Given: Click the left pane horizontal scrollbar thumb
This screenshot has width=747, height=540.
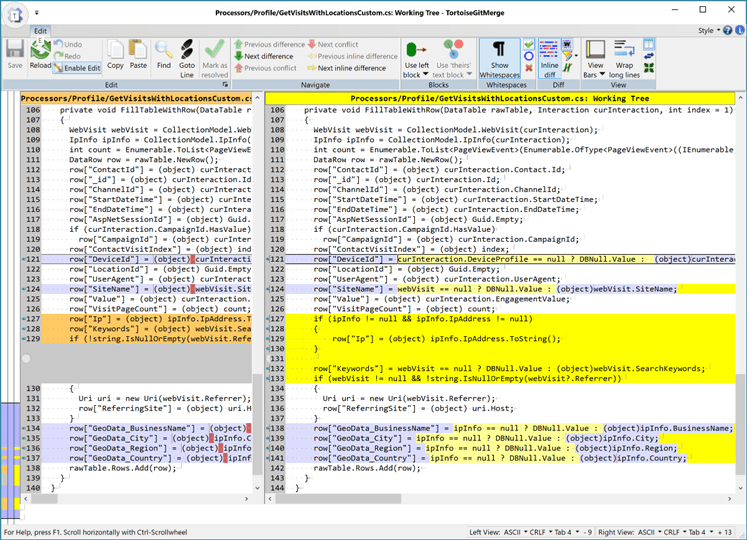Looking at the screenshot, I should click(44, 499).
